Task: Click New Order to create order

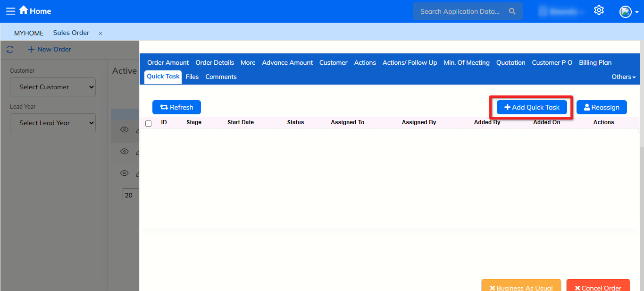Action: coord(50,49)
